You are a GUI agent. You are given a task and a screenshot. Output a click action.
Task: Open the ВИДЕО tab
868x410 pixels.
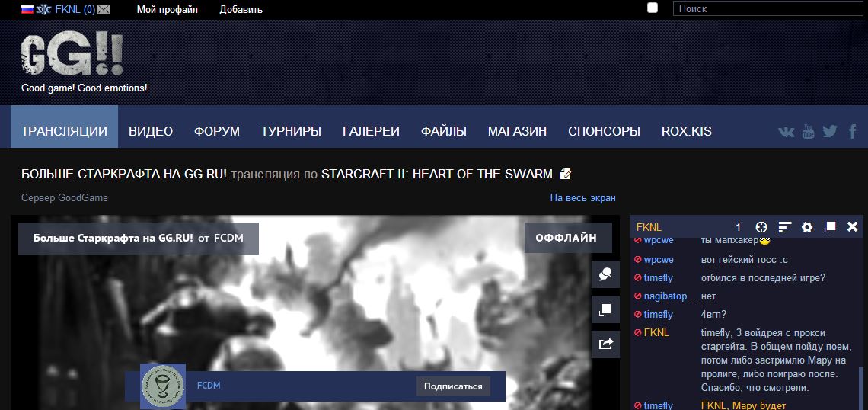(x=151, y=131)
